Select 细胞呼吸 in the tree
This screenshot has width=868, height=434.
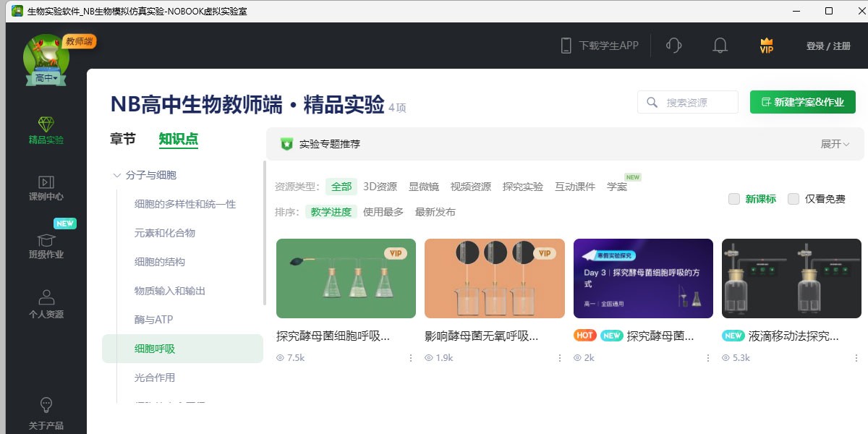point(182,349)
